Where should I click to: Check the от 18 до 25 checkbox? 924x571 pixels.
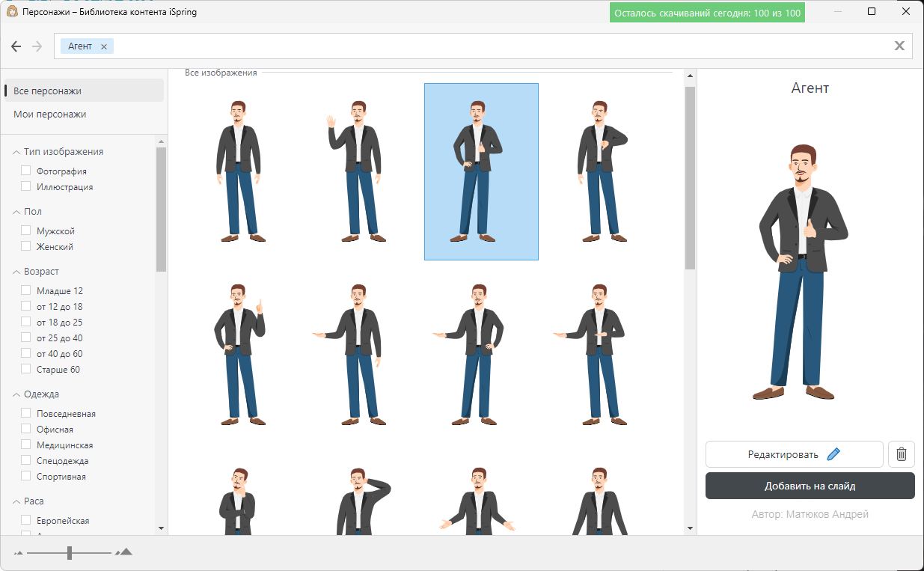26,322
